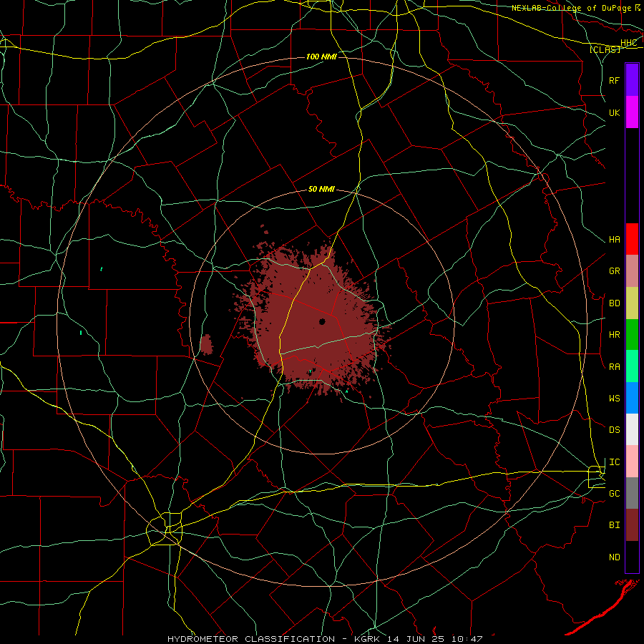Click the HHC product label
Image resolution: width=644 pixels, height=644 pixels.
pos(628,43)
